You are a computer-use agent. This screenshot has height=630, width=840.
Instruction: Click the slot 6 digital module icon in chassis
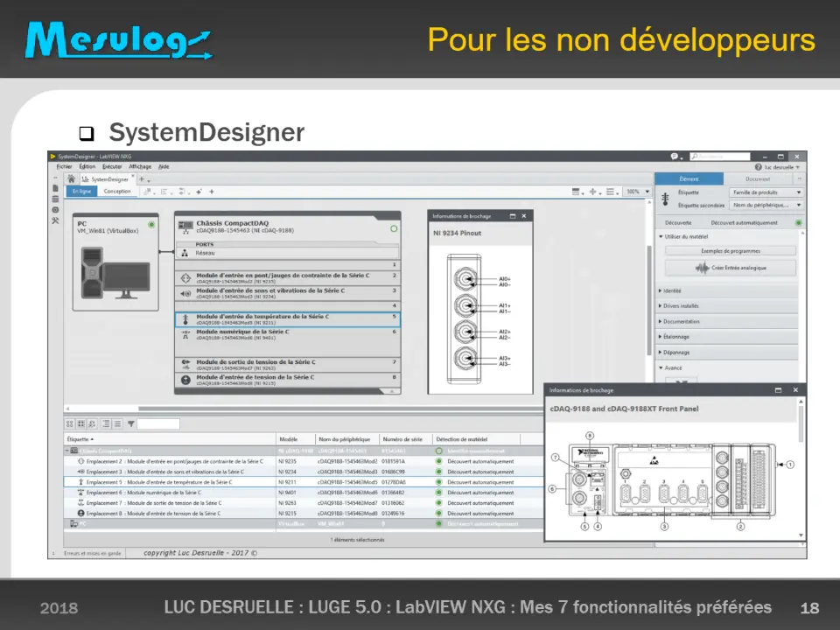tap(185, 335)
